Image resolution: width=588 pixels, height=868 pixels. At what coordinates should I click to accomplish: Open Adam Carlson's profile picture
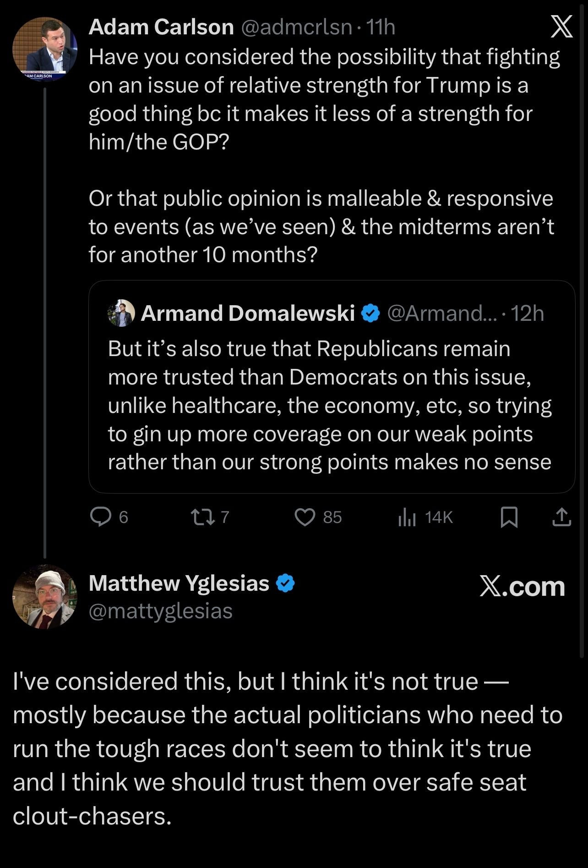coord(44,49)
